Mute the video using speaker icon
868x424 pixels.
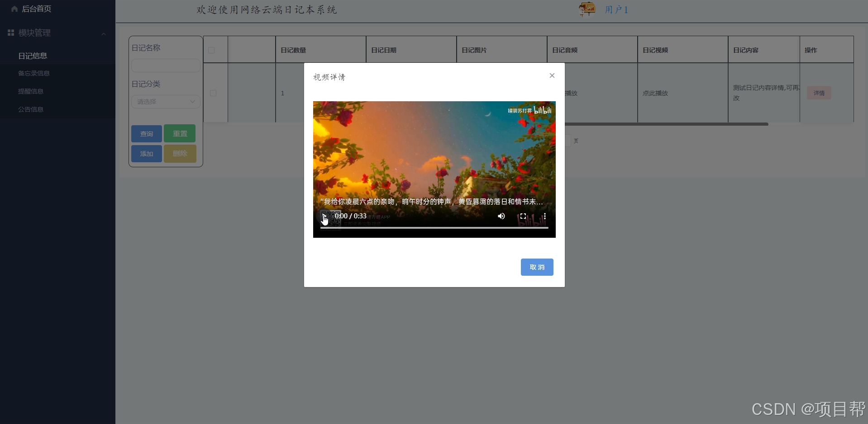click(x=501, y=216)
